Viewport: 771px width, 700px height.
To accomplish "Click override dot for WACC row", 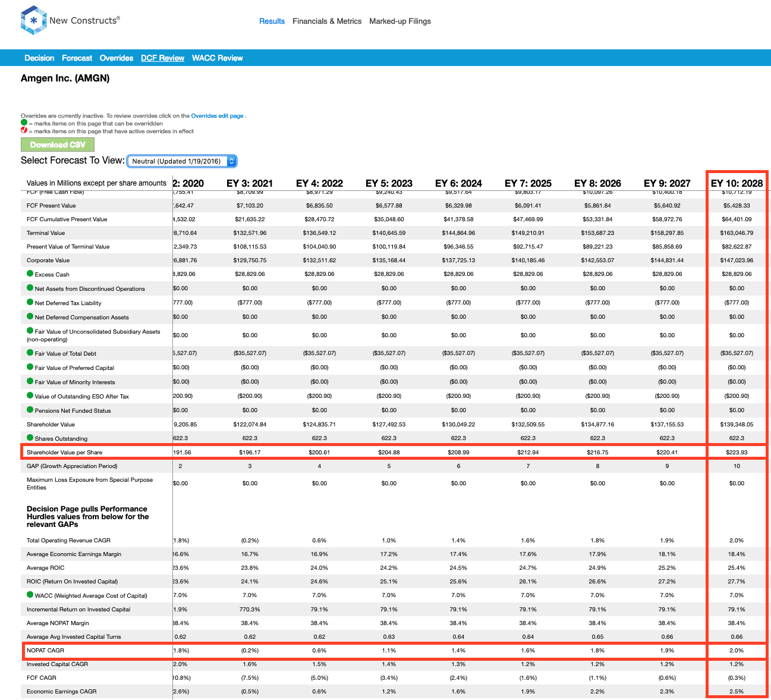I will click(x=30, y=595).
